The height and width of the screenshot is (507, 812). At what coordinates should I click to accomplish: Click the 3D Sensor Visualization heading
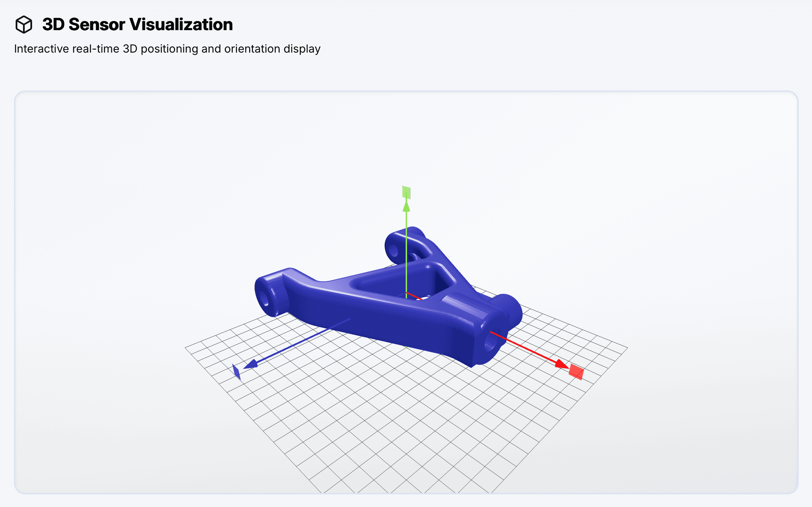[x=137, y=25]
